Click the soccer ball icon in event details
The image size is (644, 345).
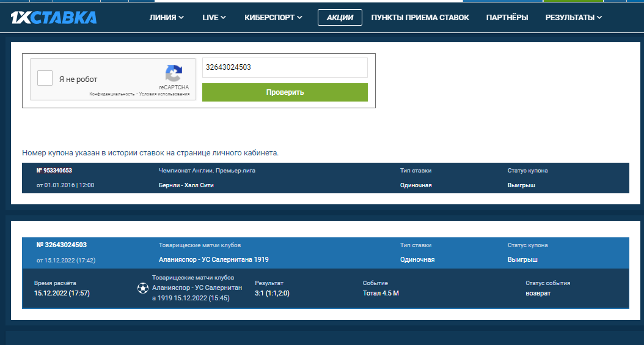pyautogui.click(x=143, y=288)
